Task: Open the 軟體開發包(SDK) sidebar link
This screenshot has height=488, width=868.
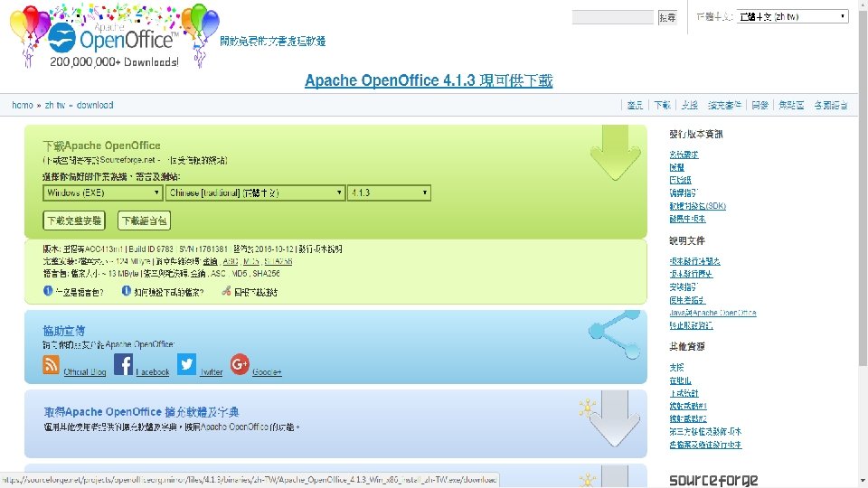Action: [x=697, y=206]
